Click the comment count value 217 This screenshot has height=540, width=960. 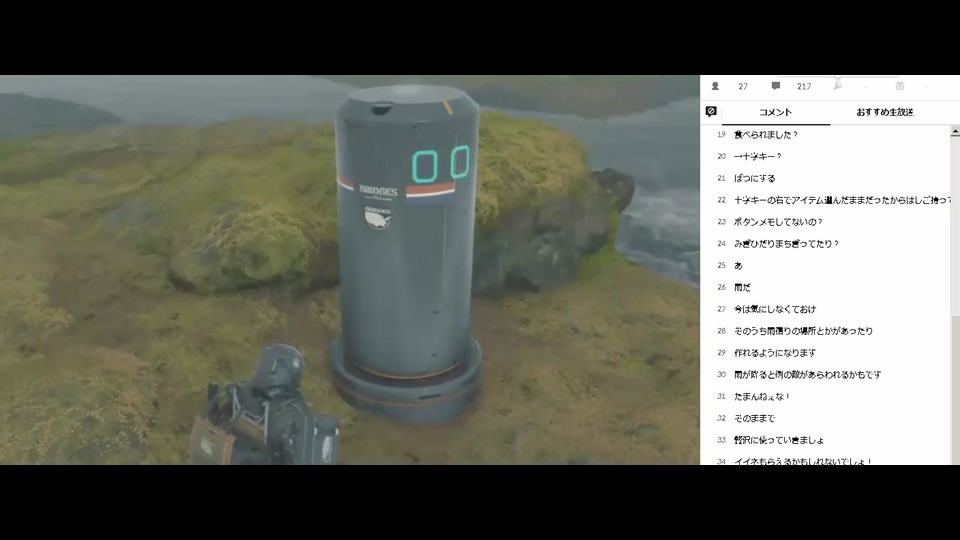coord(804,87)
